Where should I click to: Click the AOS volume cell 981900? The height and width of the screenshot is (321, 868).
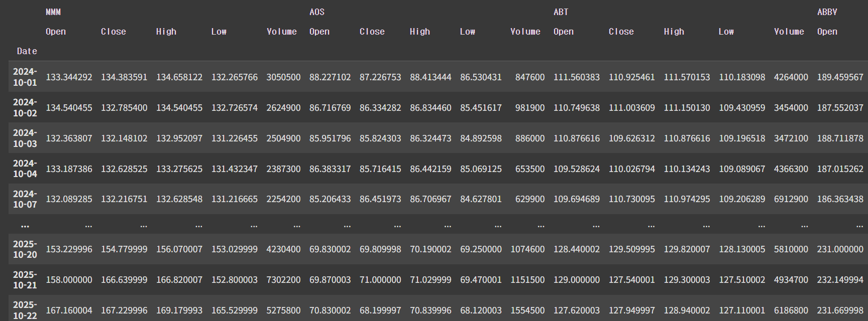pyautogui.click(x=530, y=108)
